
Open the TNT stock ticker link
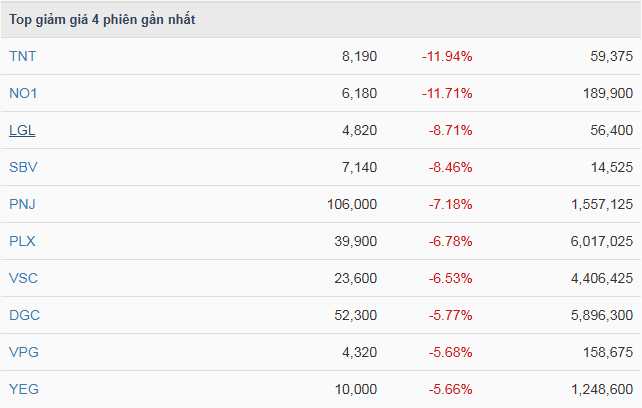(22, 56)
